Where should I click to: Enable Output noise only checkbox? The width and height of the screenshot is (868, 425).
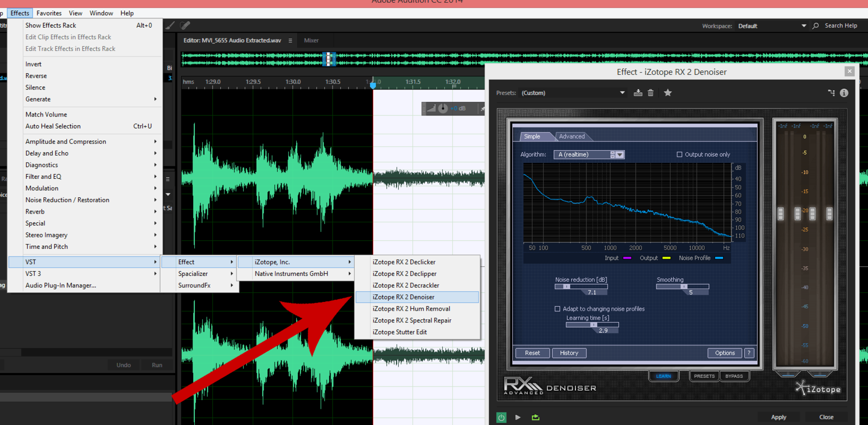coord(679,154)
